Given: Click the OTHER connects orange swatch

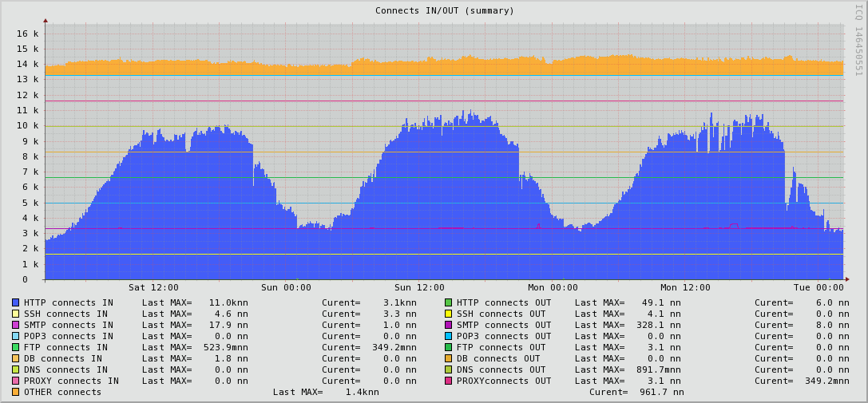Looking at the screenshot, I should pyautogui.click(x=15, y=392).
